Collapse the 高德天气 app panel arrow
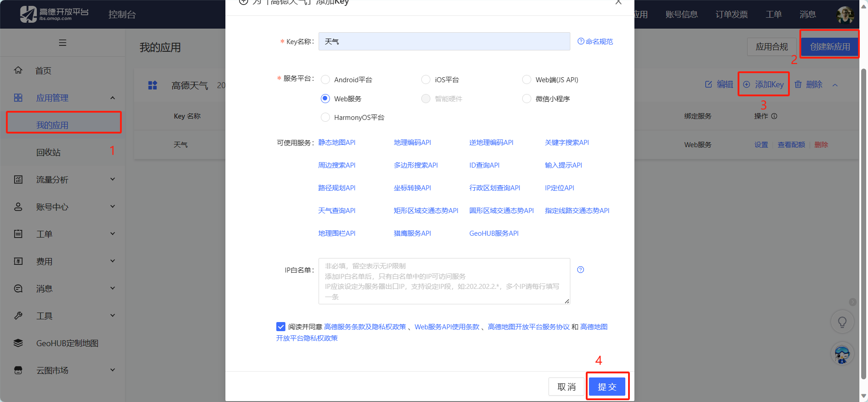The width and height of the screenshot is (868, 402). point(835,85)
